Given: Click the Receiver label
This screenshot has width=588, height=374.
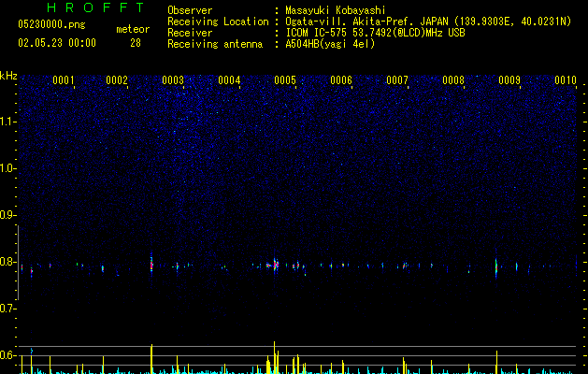Looking at the screenshot, I should click(x=190, y=33).
